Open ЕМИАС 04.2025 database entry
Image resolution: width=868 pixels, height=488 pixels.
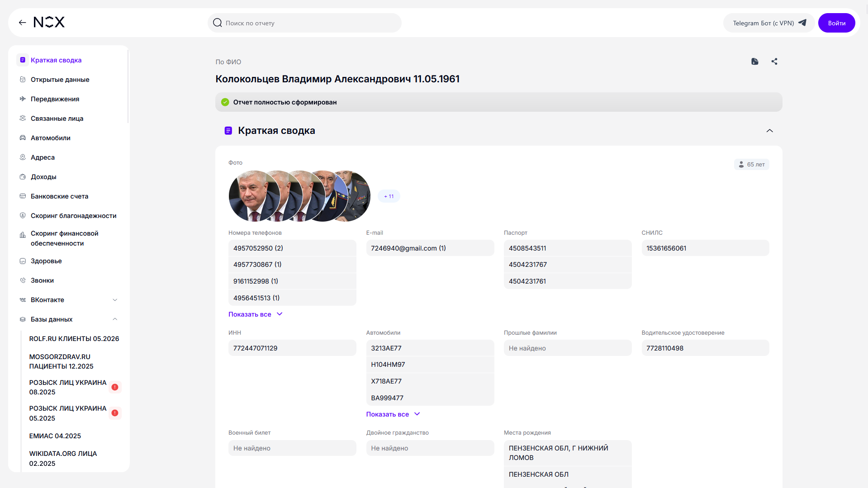[55, 436]
